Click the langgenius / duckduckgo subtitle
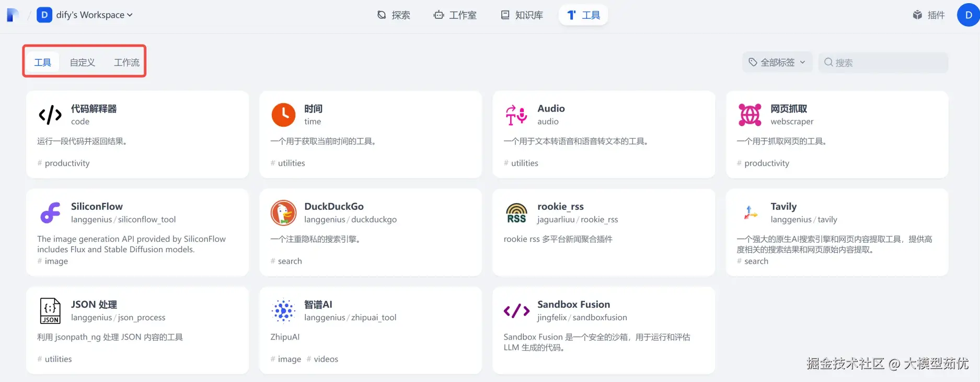Image resolution: width=980 pixels, height=382 pixels. click(x=350, y=220)
